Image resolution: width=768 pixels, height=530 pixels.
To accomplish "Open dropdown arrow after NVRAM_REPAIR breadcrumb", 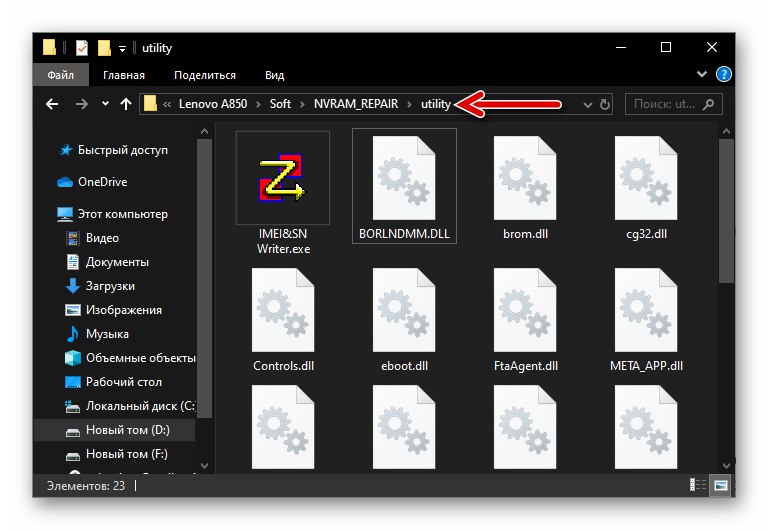I will pos(409,104).
